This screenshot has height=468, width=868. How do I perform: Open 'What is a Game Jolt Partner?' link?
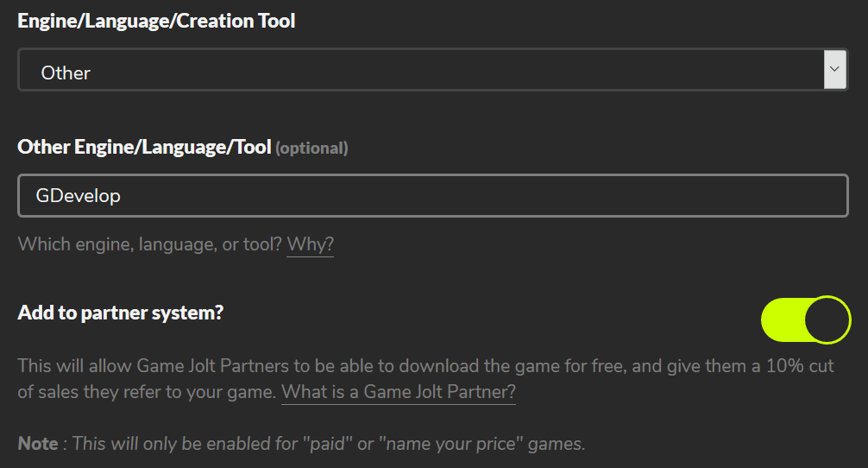[399, 392]
